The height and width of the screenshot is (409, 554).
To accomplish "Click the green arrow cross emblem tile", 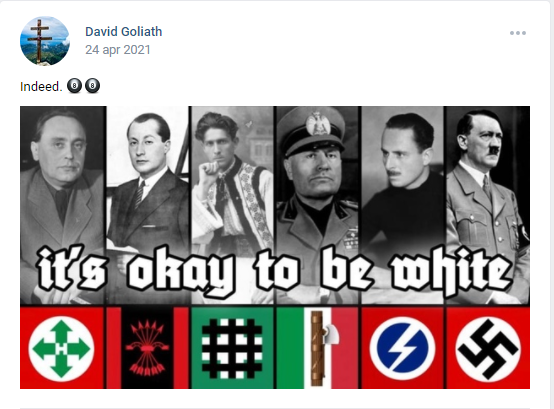I will tap(62, 348).
